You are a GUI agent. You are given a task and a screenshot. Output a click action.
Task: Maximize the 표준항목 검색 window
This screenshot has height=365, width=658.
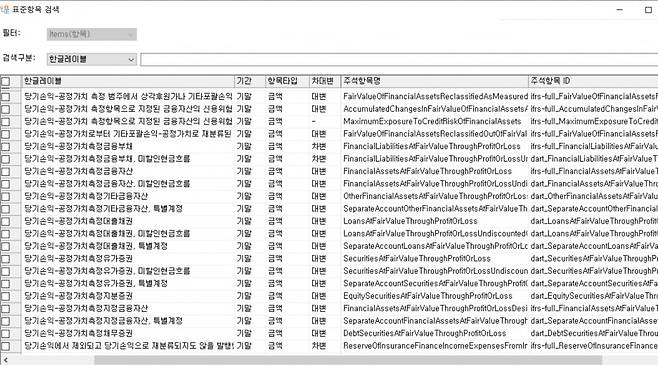pyautogui.click(x=648, y=10)
